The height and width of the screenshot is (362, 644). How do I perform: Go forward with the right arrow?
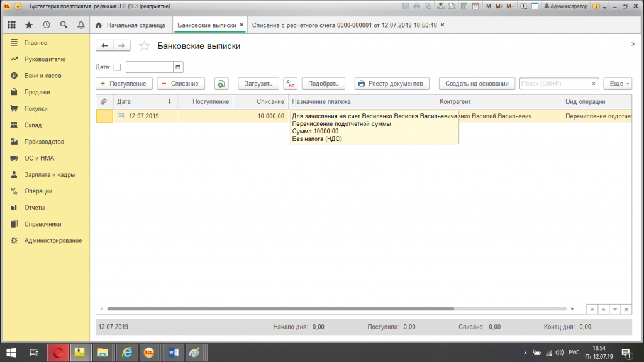click(x=121, y=45)
